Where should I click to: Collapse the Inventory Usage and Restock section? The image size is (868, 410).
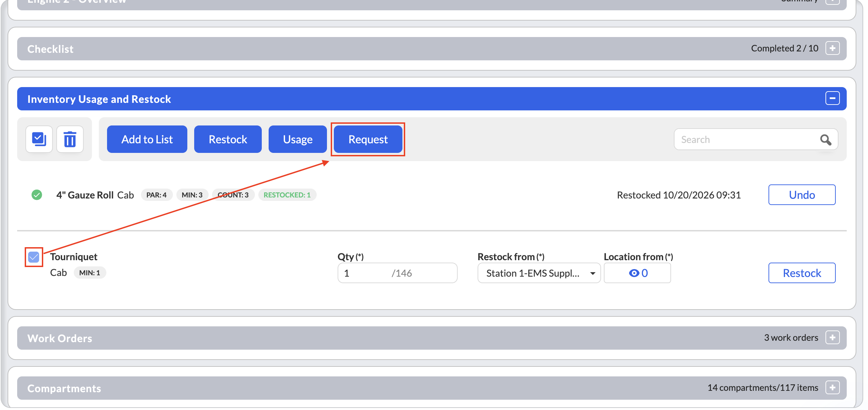pyautogui.click(x=832, y=98)
